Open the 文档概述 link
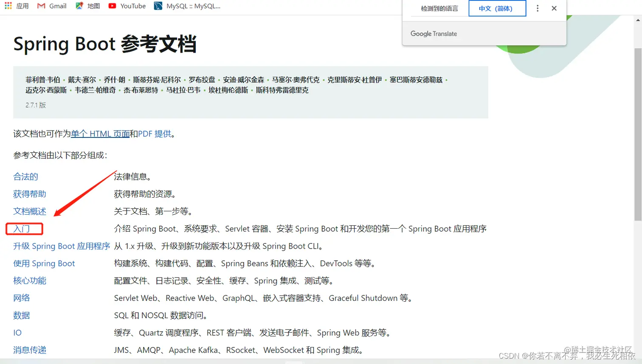The width and height of the screenshot is (642, 364). 29,211
